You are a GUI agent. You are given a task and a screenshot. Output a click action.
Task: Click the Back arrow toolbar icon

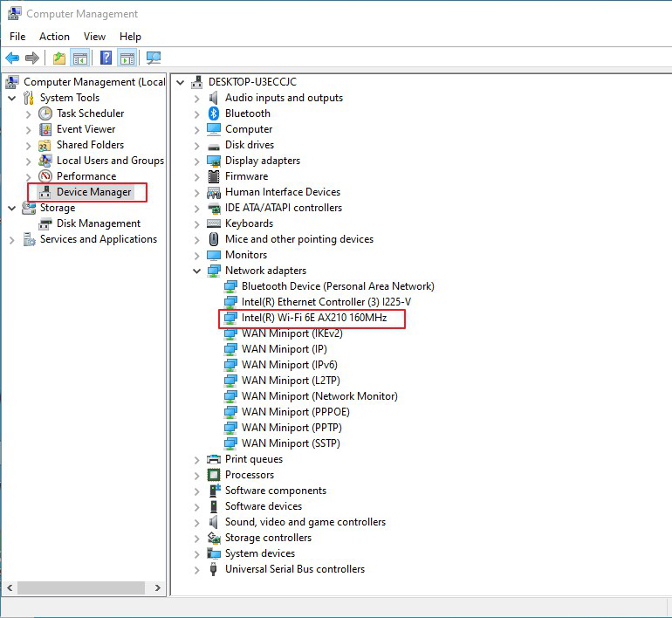coord(12,58)
